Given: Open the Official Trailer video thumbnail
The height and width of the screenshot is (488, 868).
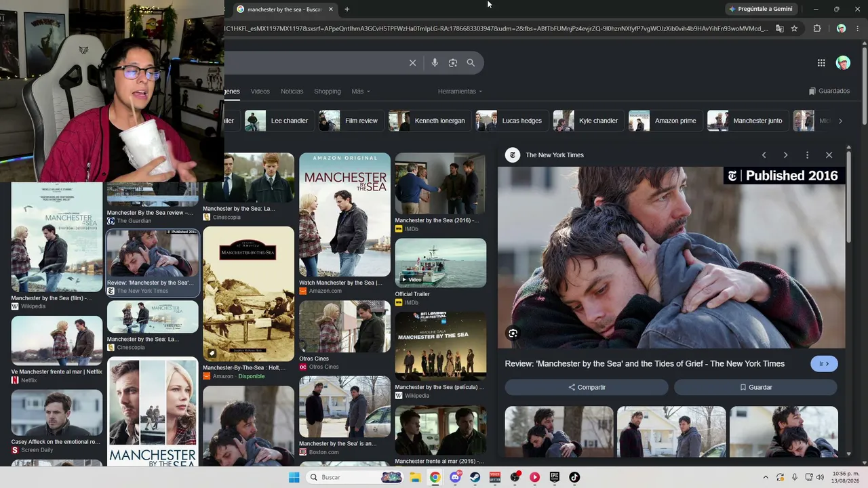Looking at the screenshot, I should click(441, 263).
